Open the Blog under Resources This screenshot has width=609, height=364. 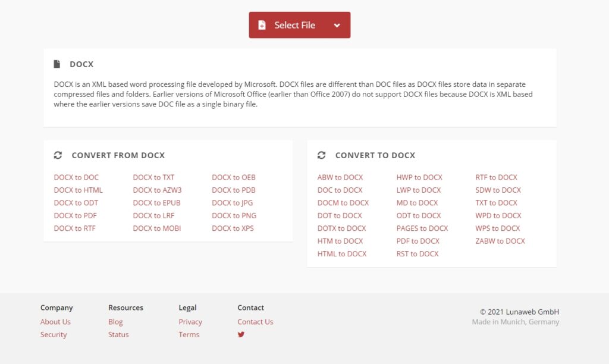point(115,322)
